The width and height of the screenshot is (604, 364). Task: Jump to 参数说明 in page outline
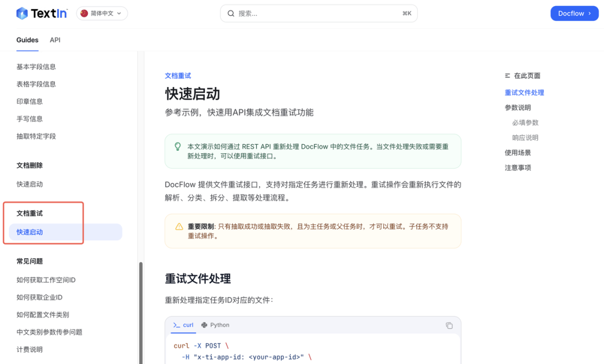[x=518, y=107]
